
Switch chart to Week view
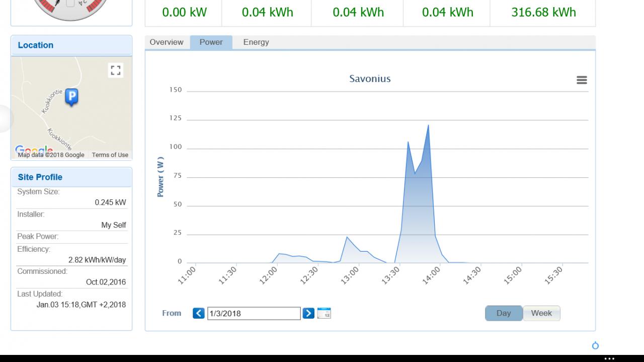[541, 313]
